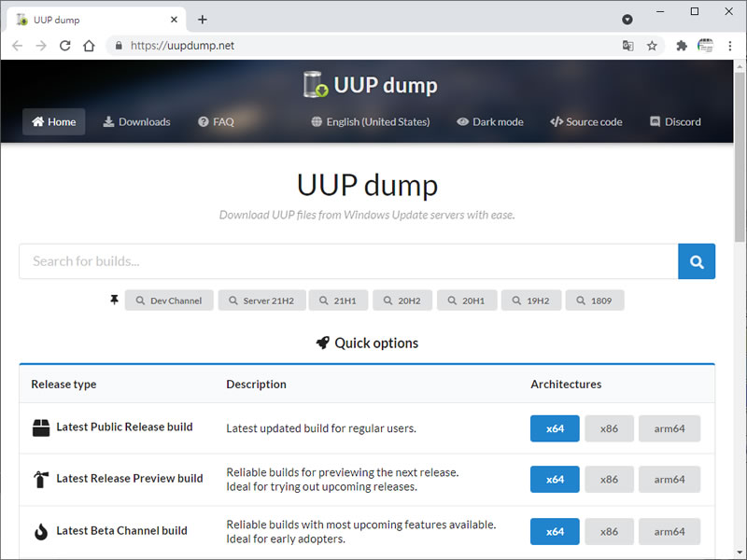
Task: Click the flame icon for Beta Channel build
Action: point(41,531)
